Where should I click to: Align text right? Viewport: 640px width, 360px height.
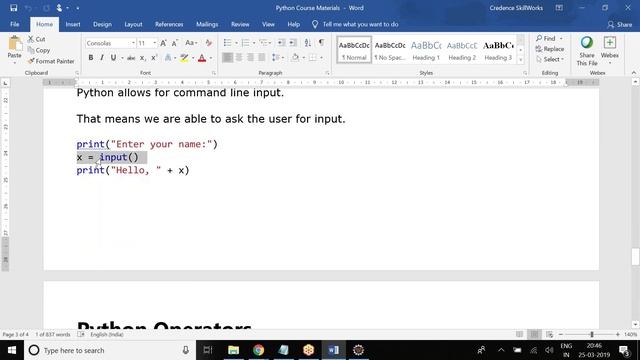(250, 58)
